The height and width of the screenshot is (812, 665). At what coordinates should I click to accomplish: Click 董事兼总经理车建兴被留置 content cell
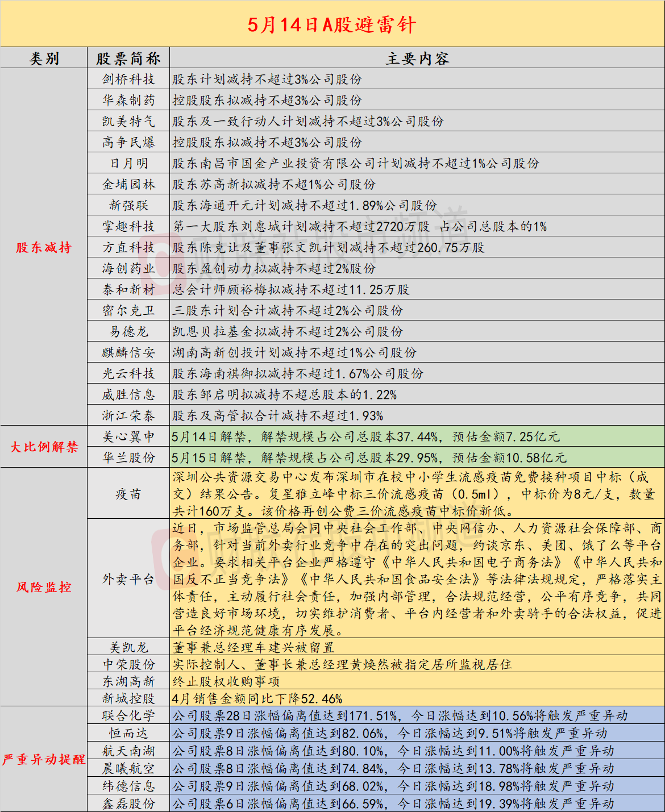[x=417, y=647]
